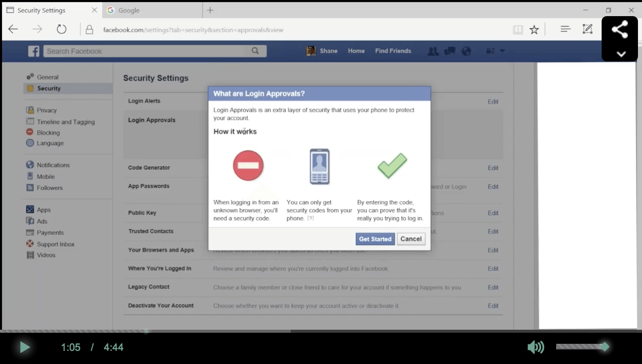Viewport: 642px width, 364px height.
Task: Open Language settings
Action: pyautogui.click(x=50, y=143)
